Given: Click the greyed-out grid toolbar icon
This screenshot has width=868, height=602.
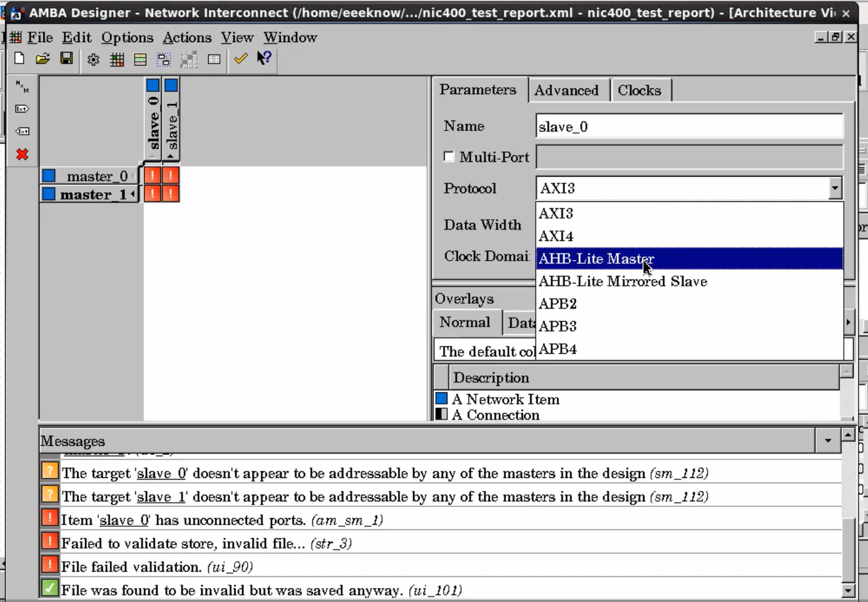Looking at the screenshot, I should tap(189, 59).
